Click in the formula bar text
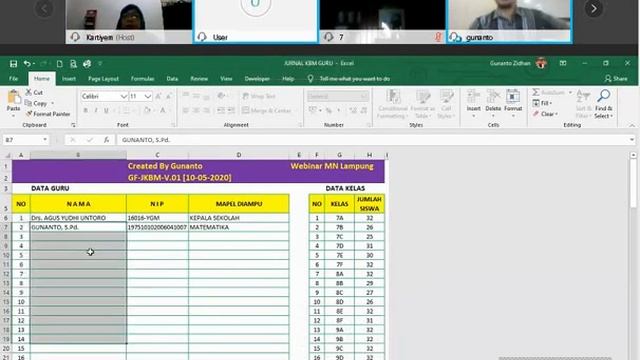The image size is (640, 360). [x=146, y=140]
